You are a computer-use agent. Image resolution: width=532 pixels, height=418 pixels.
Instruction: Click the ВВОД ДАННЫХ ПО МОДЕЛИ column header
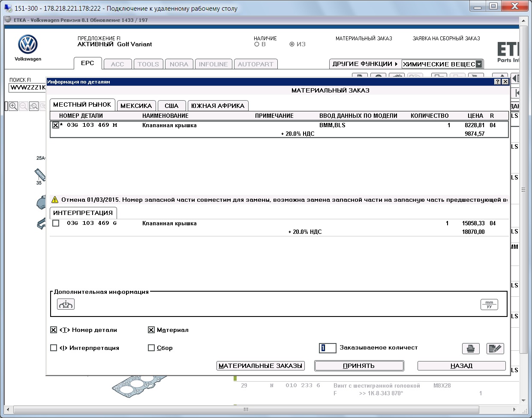point(358,116)
